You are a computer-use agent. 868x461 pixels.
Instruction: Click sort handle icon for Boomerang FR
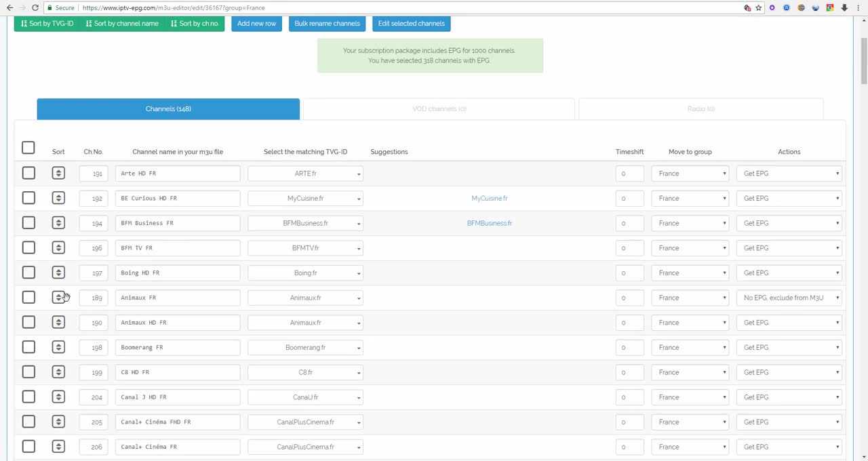pos(58,347)
